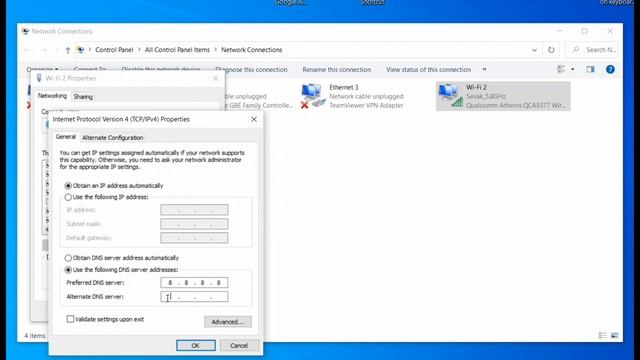Go forward with the Forward arrow
The width and height of the screenshot is (640, 360).
pyautogui.click(x=44, y=50)
